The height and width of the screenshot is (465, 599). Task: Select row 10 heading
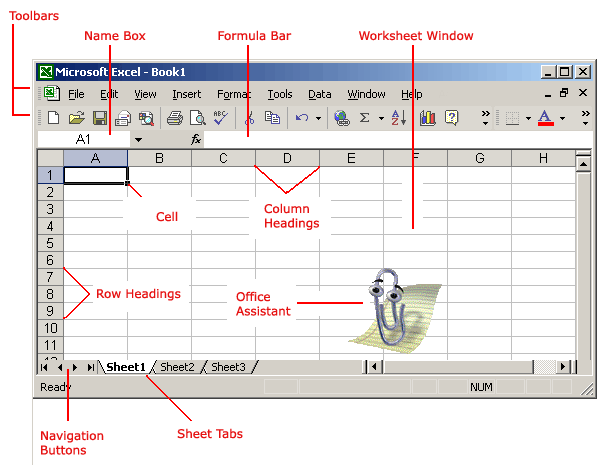tap(50, 328)
